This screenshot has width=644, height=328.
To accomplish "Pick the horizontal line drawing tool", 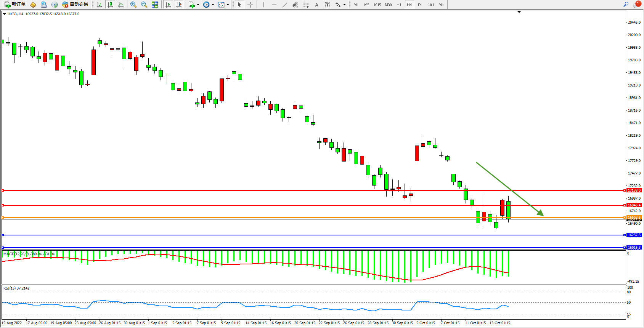I will (274, 5).
